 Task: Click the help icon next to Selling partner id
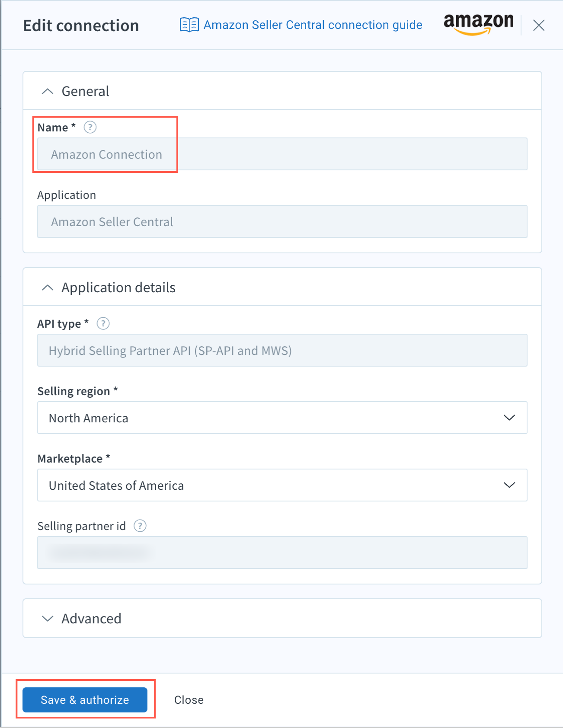click(x=140, y=526)
